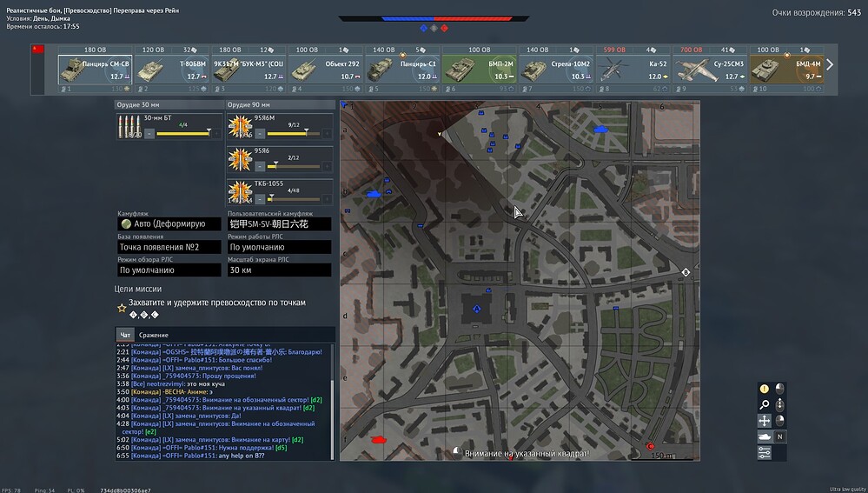Click capture point B on the map
868x493 pixels.
[686, 272]
